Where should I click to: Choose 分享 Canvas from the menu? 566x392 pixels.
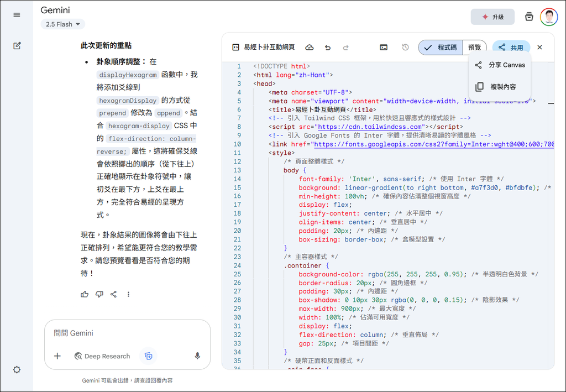click(500, 65)
